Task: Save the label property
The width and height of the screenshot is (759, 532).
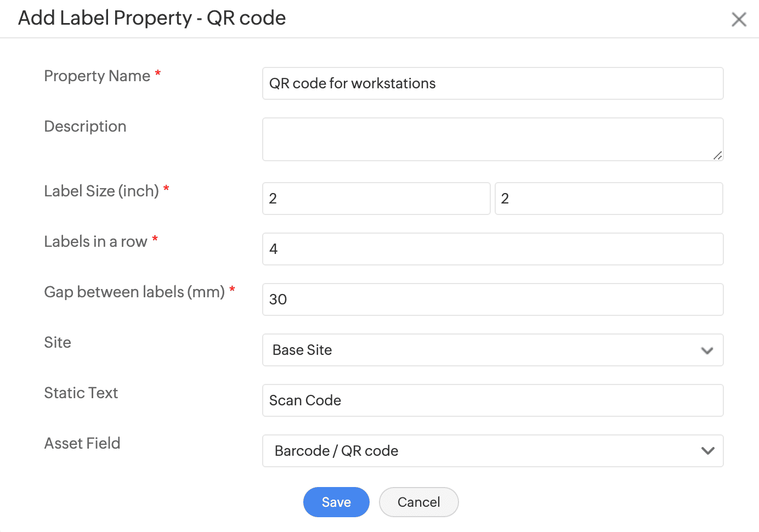Action: coord(336,502)
